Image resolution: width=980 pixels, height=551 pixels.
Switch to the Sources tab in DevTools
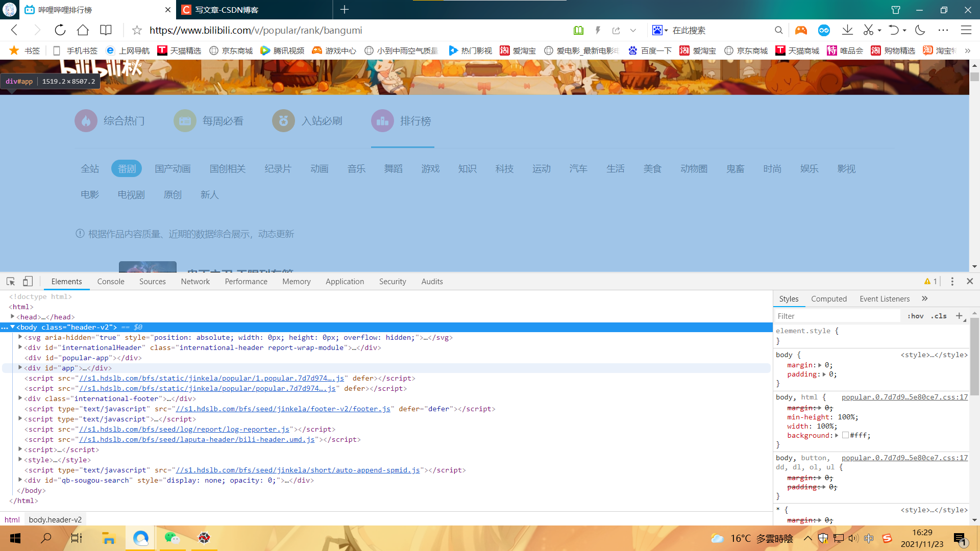(153, 281)
